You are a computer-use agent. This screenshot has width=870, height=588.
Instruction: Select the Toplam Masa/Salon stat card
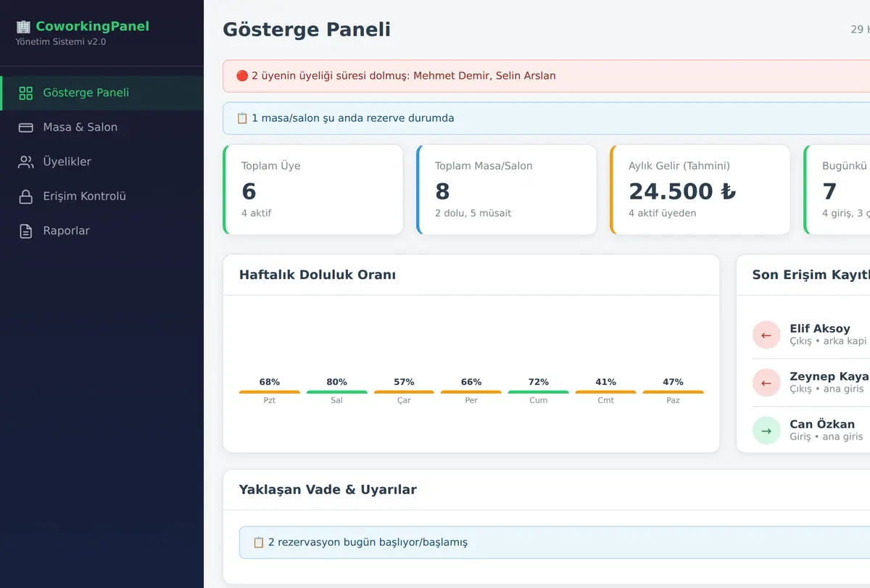506,190
